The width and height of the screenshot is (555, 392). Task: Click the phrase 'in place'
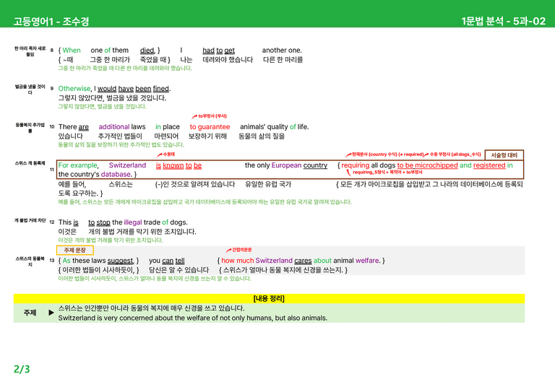(168, 126)
